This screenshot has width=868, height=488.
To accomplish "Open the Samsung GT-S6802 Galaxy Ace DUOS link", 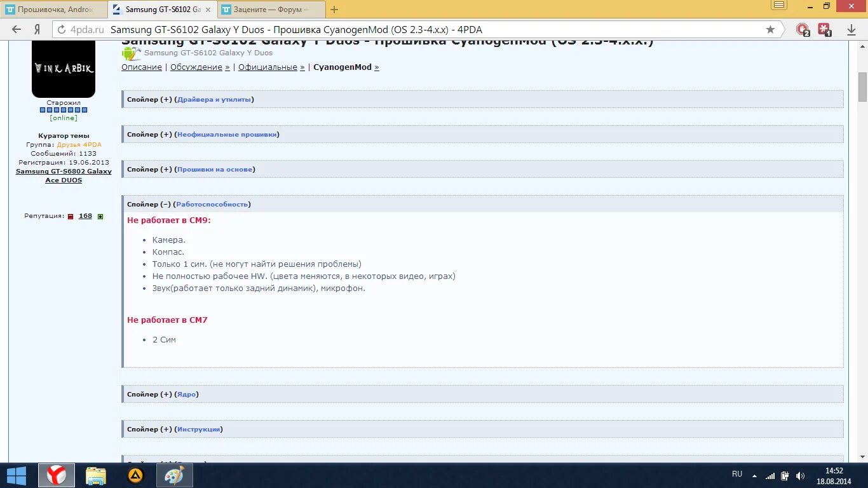I will (64, 175).
